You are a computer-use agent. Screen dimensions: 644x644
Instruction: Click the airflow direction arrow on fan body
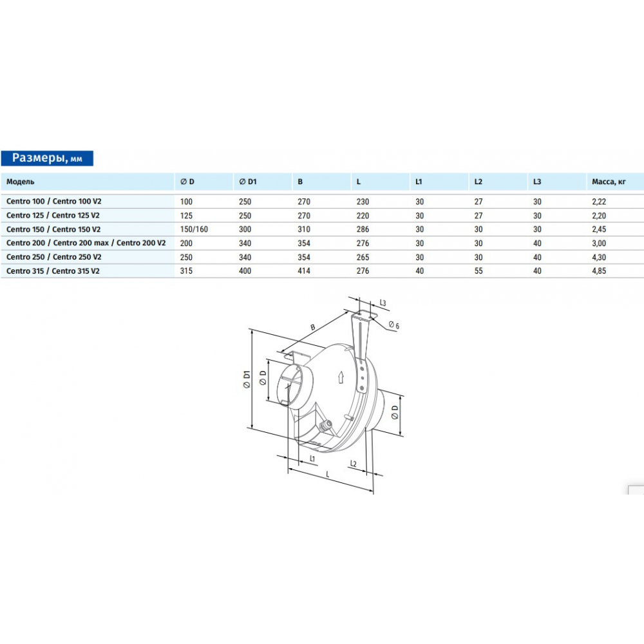[341, 377]
